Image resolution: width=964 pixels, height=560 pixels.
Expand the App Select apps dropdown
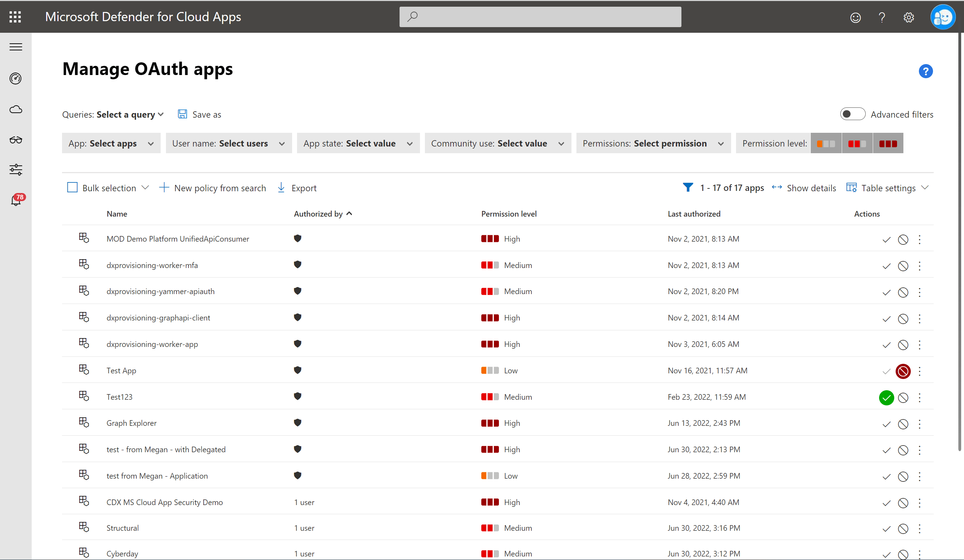(111, 143)
